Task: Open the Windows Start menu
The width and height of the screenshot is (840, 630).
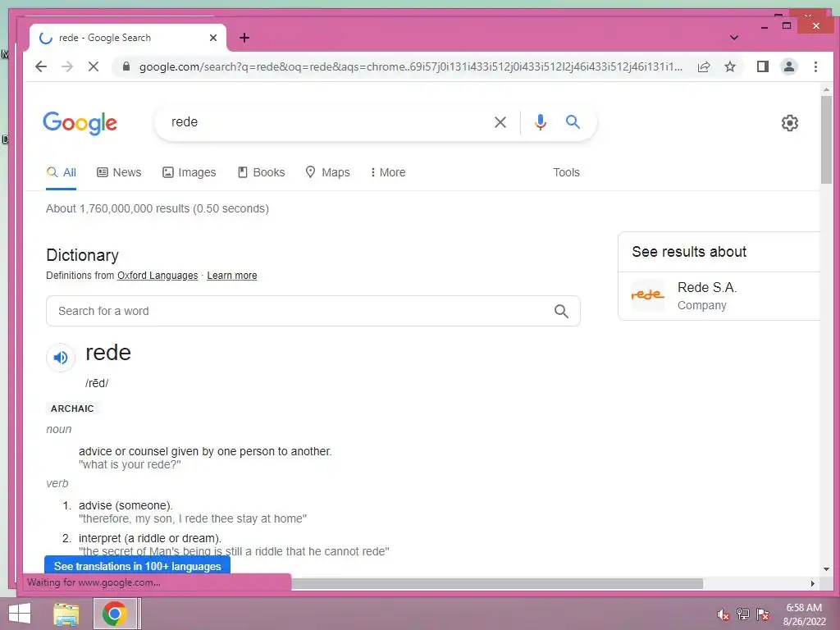Action: pos(20,614)
